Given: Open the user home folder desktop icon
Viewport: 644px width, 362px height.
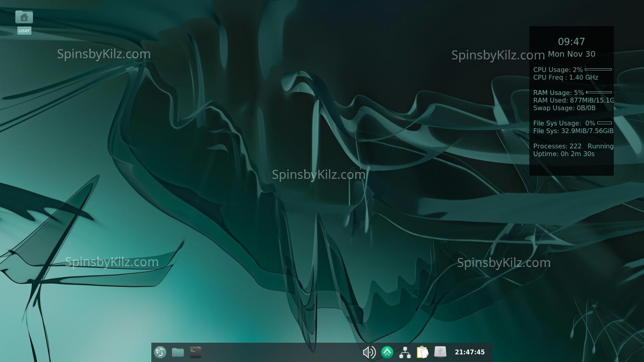Looking at the screenshot, I should (x=24, y=18).
